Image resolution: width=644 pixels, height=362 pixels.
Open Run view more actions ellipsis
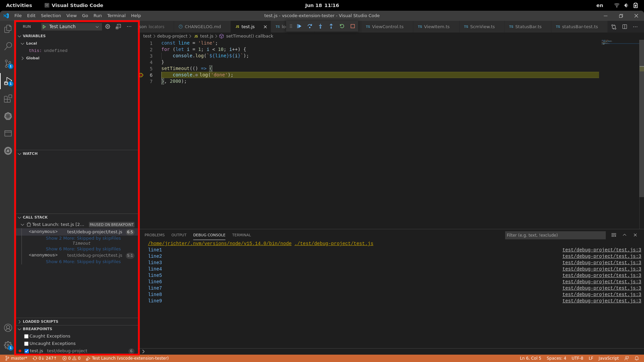pyautogui.click(x=129, y=26)
